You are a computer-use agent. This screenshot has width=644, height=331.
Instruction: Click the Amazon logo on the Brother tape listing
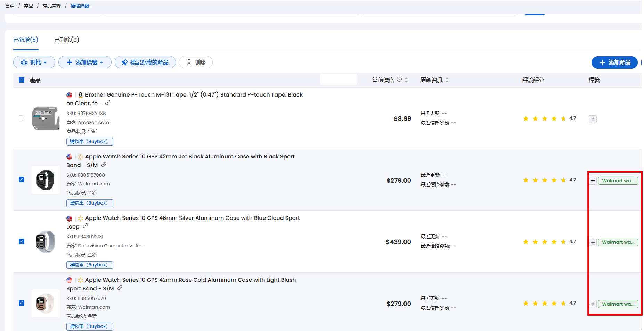click(80, 94)
